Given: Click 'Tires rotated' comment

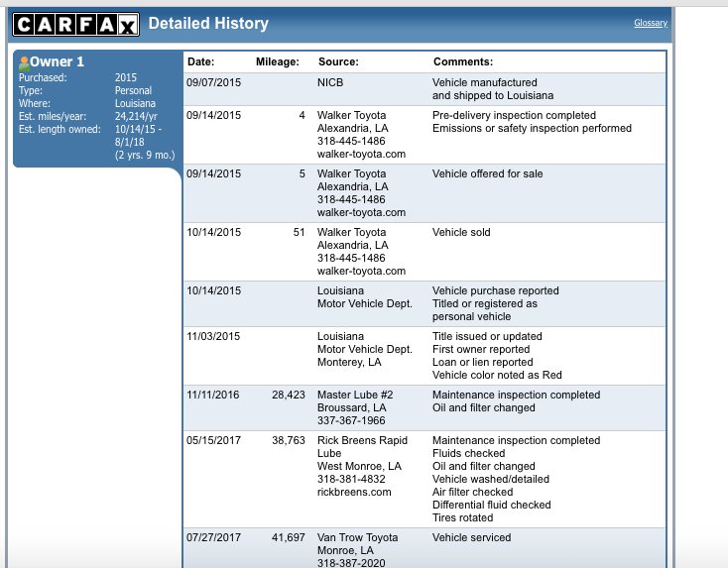Looking at the screenshot, I should [462, 517].
